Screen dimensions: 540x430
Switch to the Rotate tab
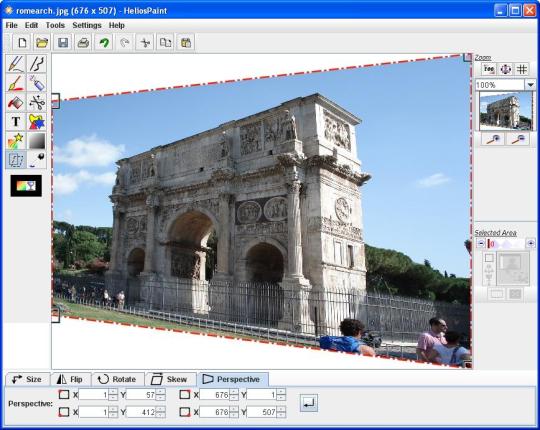click(118, 379)
